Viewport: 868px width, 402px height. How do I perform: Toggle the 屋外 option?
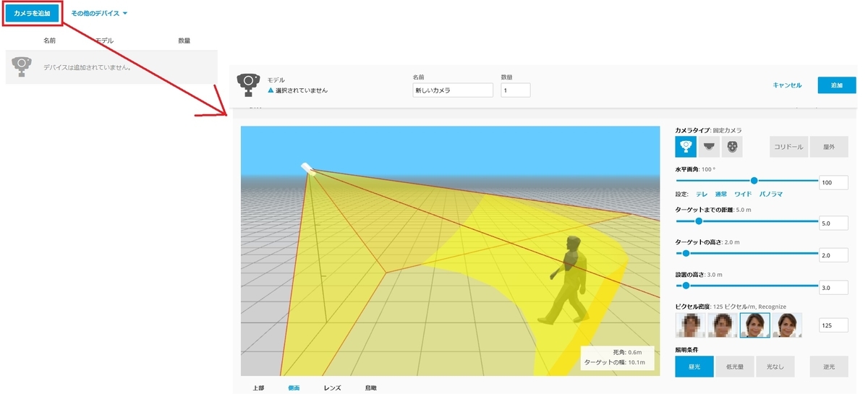click(x=829, y=147)
